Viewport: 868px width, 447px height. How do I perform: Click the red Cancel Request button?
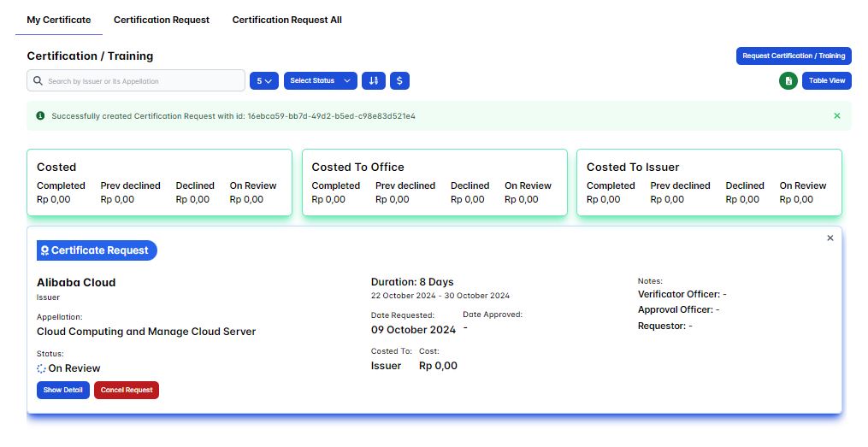pos(127,390)
